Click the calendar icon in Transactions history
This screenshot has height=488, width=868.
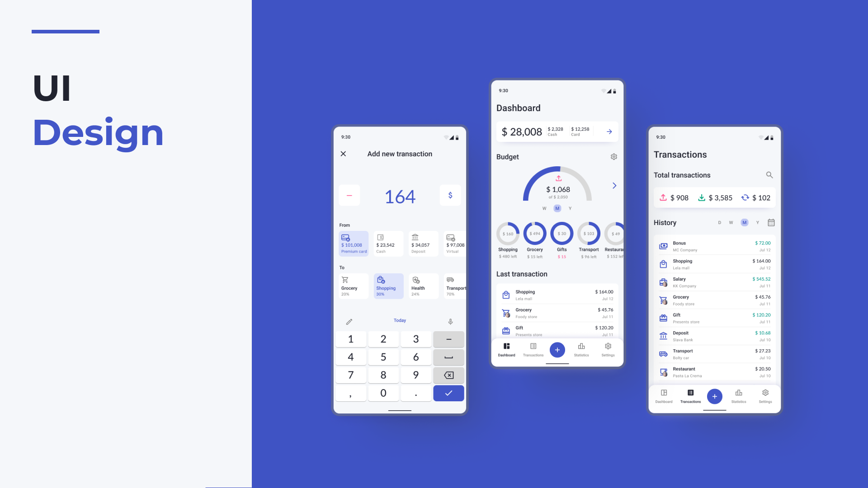[x=771, y=222]
